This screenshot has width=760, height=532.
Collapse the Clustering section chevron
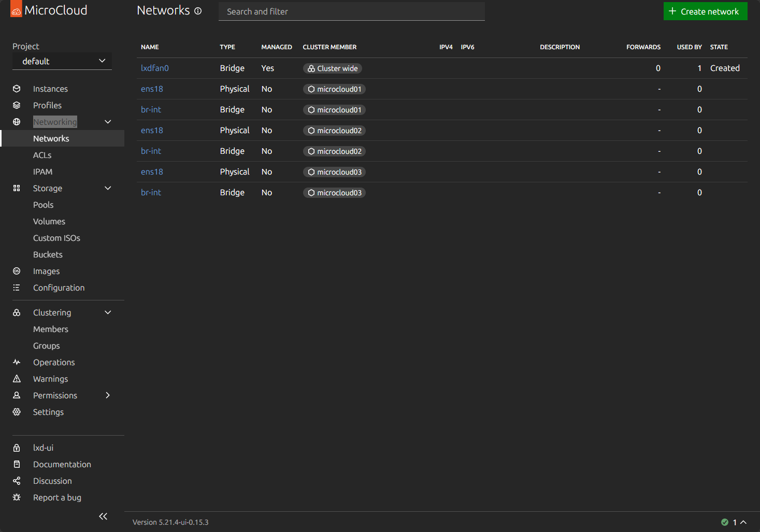pos(108,312)
